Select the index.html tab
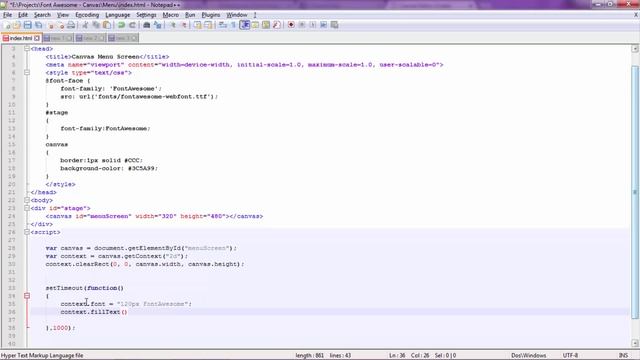The image size is (640, 360). (x=21, y=38)
